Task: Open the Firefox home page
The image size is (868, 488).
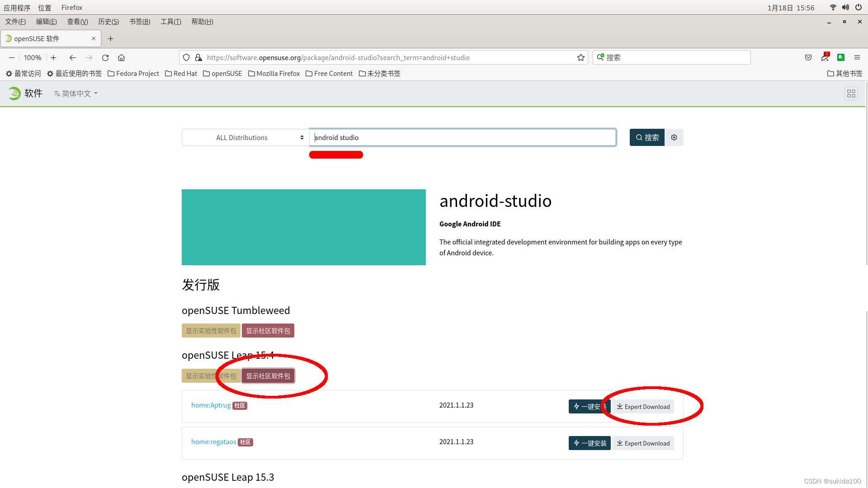Action: point(121,57)
